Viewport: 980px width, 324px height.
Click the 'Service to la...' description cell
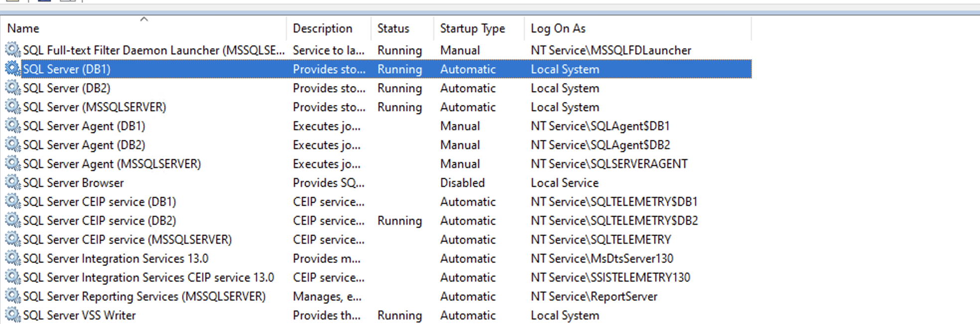329,50
